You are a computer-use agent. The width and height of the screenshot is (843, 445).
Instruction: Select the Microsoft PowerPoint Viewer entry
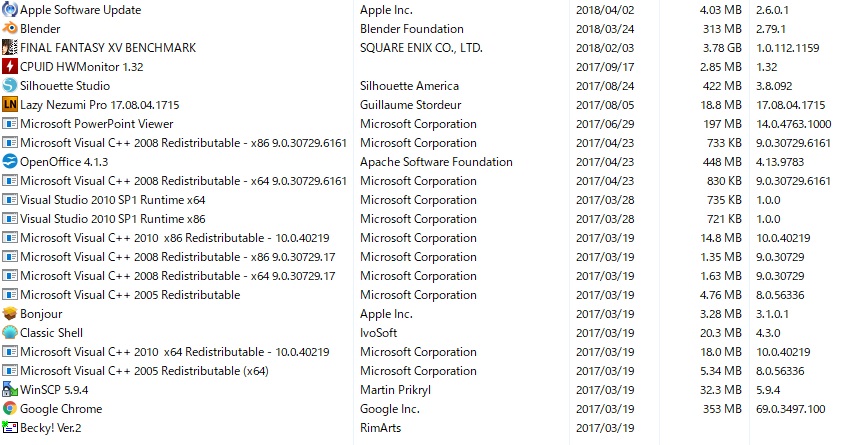(x=97, y=124)
